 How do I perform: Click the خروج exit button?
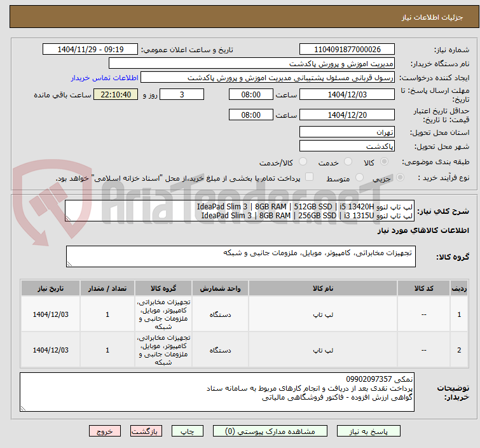pos(105,431)
